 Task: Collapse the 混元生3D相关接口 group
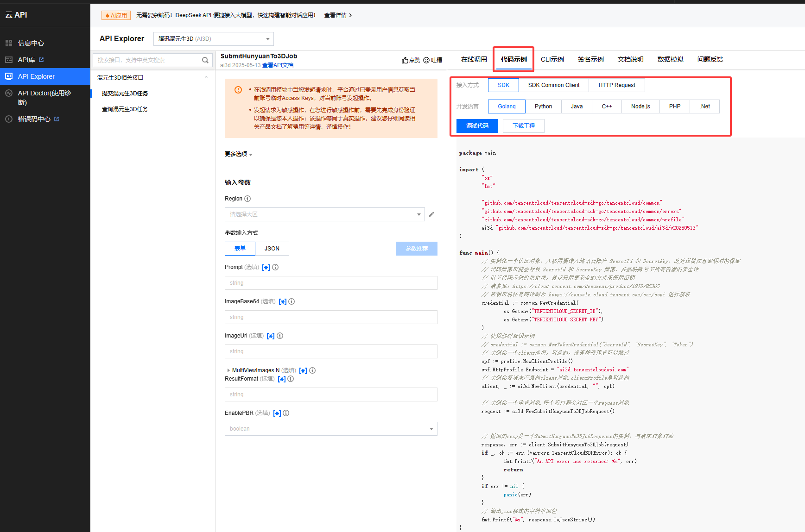206,77
